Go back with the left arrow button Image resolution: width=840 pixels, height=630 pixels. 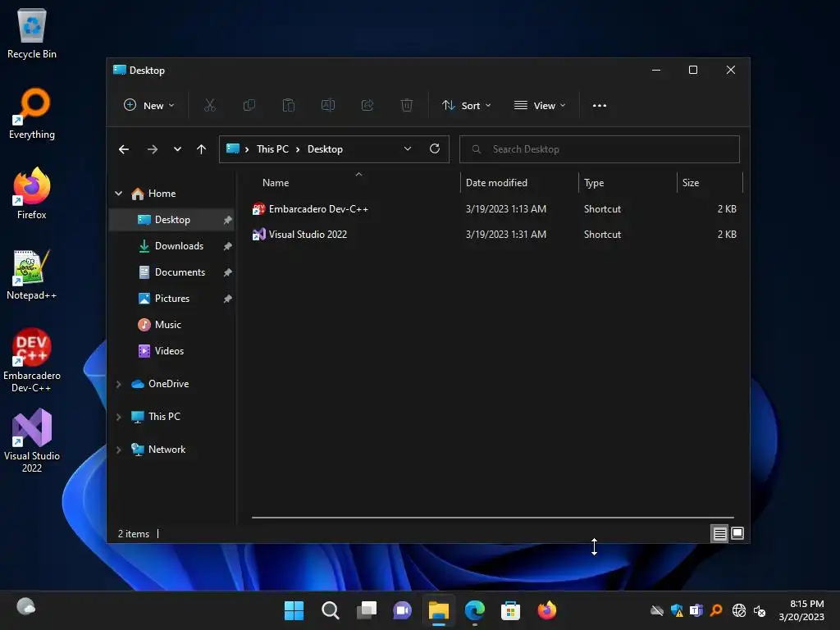pyautogui.click(x=124, y=149)
